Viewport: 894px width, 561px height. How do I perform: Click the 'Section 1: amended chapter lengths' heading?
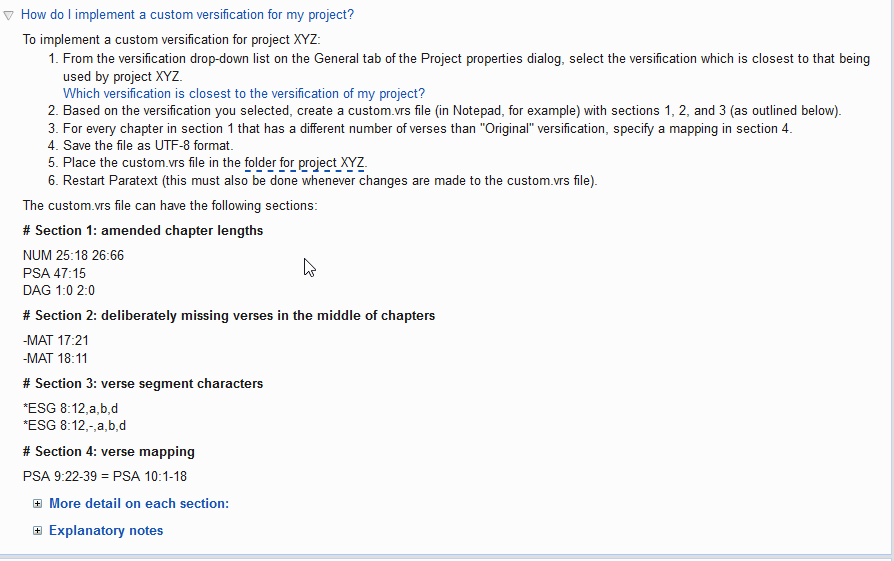click(143, 231)
